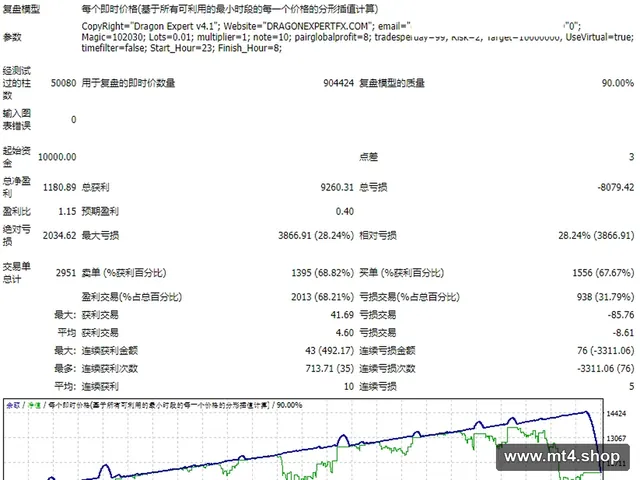Click the profit factor value 1.15
The image size is (640, 480).
(x=67, y=211)
